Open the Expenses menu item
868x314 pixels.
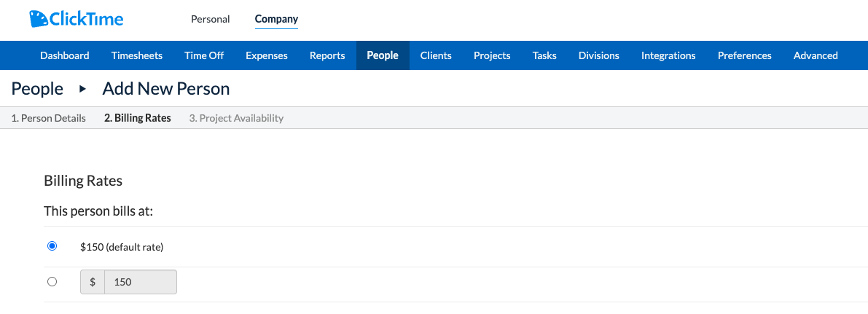point(267,55)
